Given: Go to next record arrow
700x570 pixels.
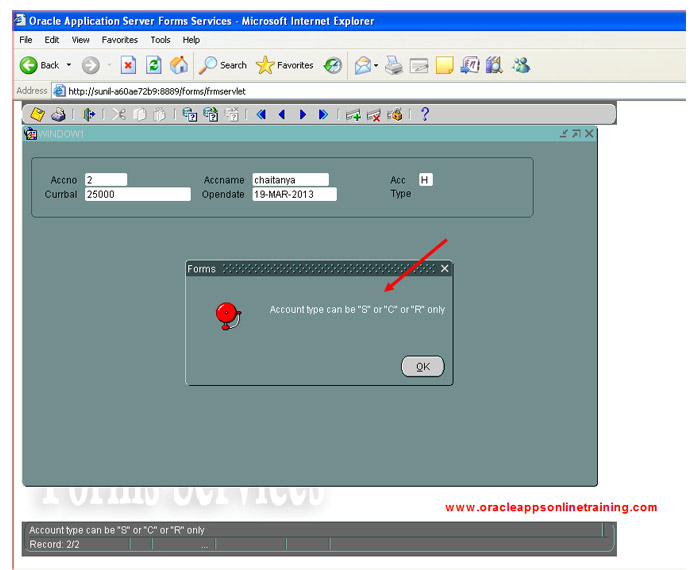Looking at the screenshot, I should [303, 115].
